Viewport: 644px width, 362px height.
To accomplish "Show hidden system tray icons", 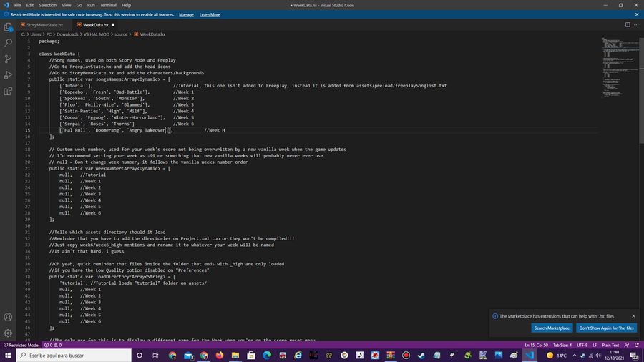I will tap(574, 356).
